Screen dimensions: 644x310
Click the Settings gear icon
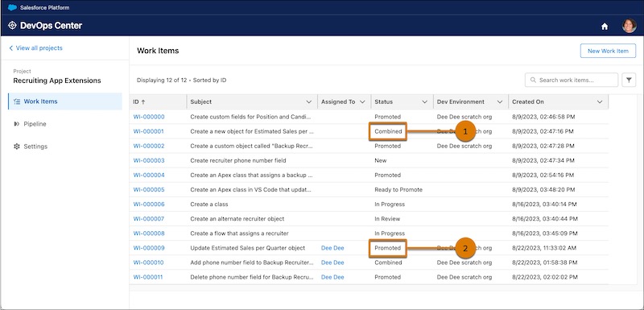[17, 147]
